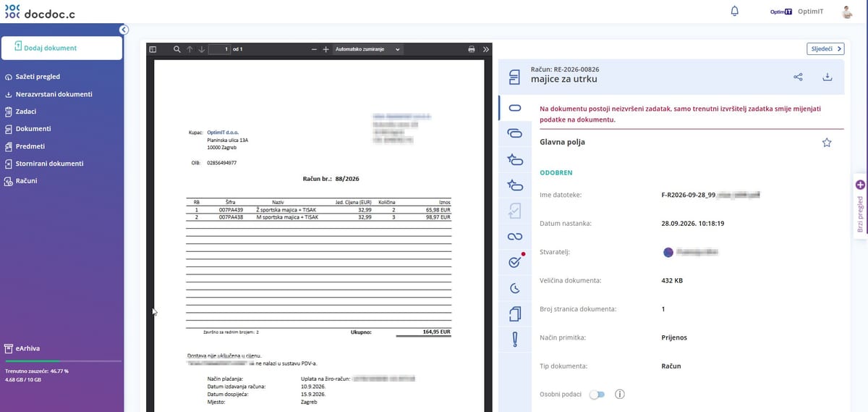Click the title Račun: RE-2026-00826
Screen dimensions: 868x412
[x=565, y=69]
